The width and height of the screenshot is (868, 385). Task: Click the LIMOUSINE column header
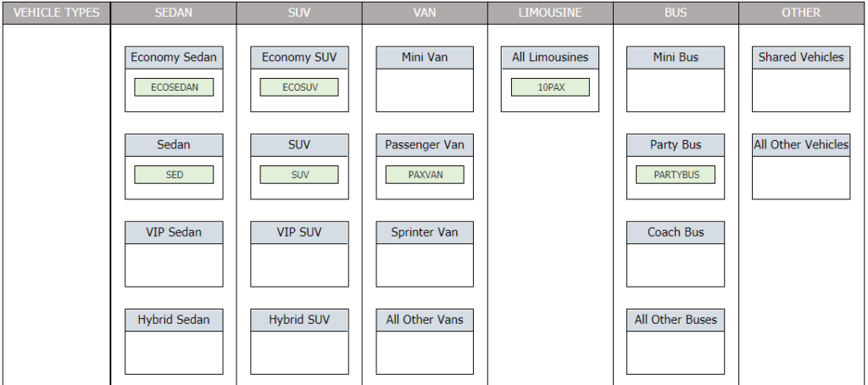coord(550,13)
